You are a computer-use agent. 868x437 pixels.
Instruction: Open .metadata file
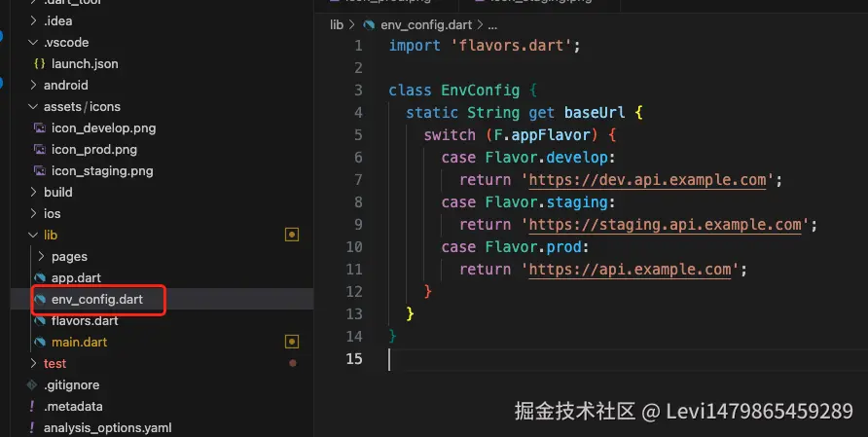[73, 407]
